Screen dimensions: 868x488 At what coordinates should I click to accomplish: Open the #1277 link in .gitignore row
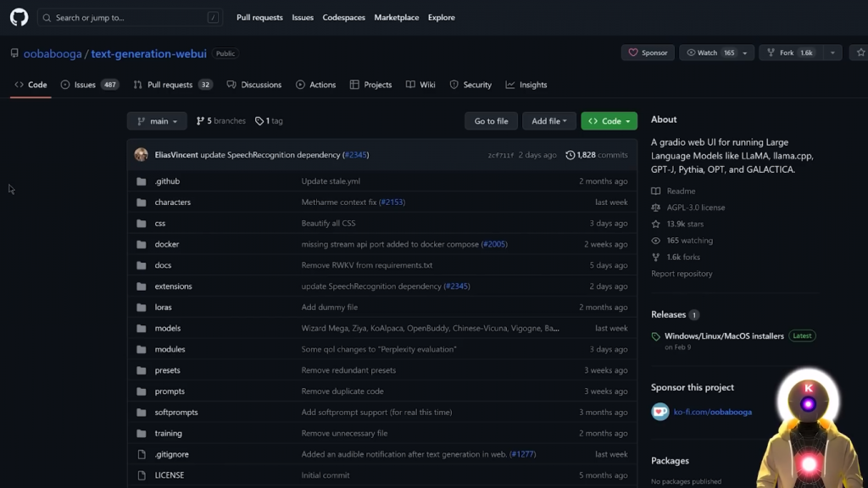(522, 454)
